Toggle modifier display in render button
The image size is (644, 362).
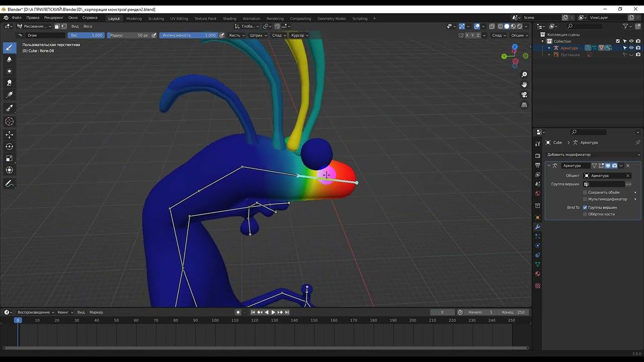coord(614,165)
